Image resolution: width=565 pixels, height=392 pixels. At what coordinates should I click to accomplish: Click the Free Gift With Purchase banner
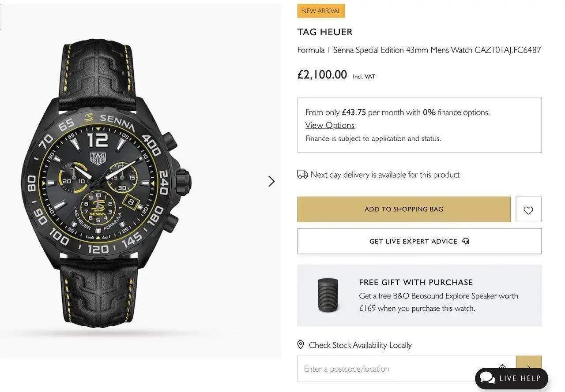[x=419, y=295]
